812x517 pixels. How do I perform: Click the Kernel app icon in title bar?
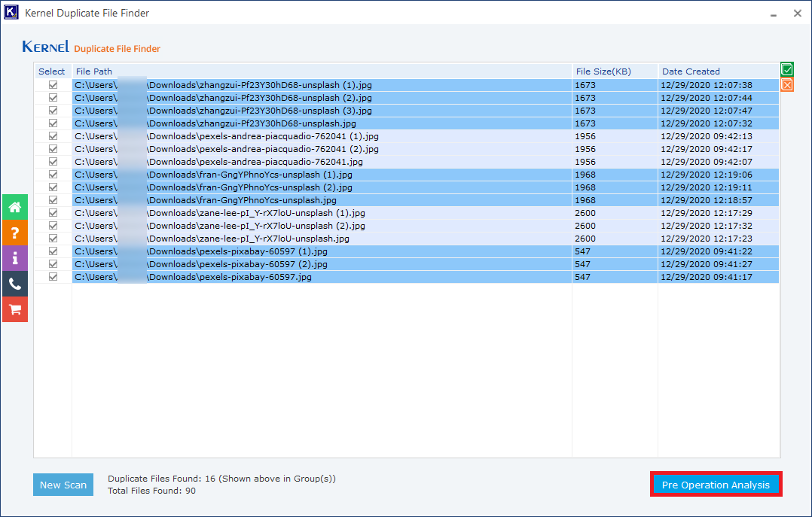[x=11, y=13]
